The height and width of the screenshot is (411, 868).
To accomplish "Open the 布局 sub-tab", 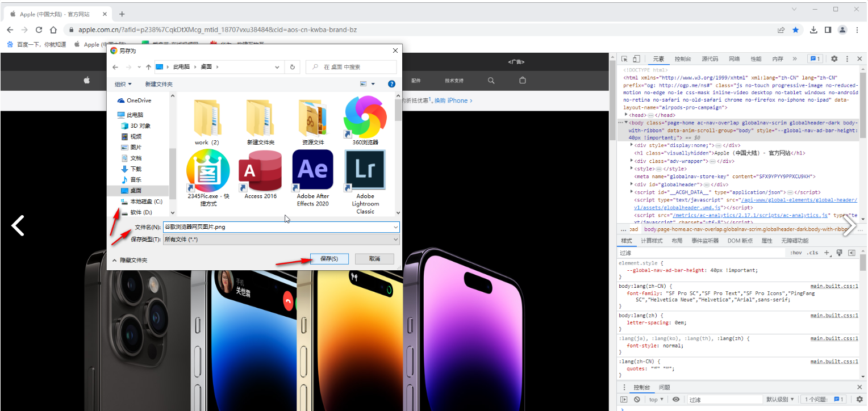I will [677, 241].
